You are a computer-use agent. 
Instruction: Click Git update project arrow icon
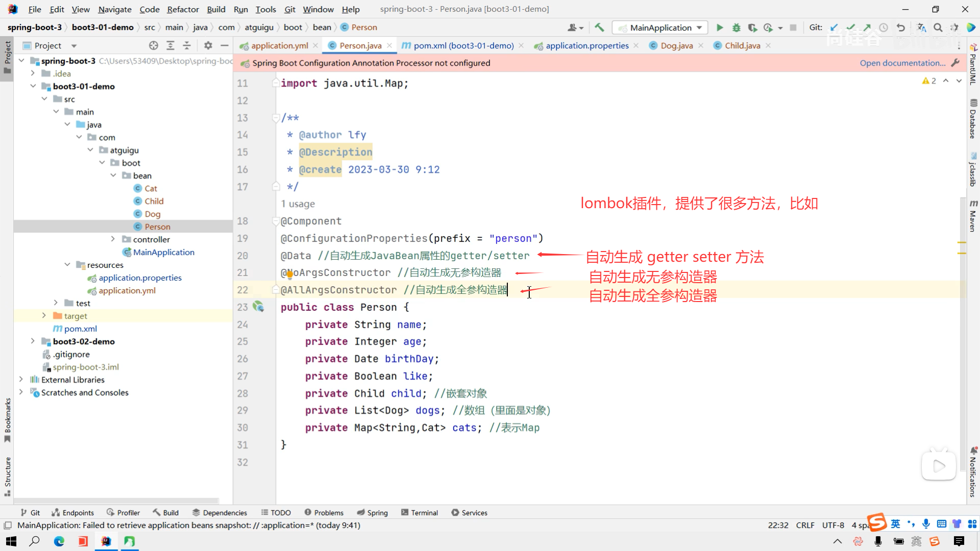click(x=834, y=28)
